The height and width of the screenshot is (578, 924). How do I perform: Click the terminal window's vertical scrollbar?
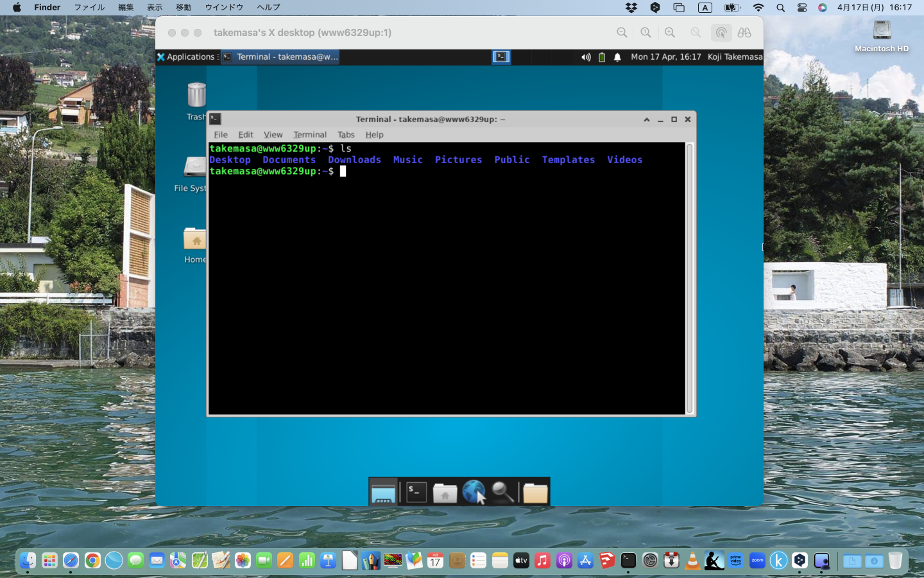coord(690,278)
